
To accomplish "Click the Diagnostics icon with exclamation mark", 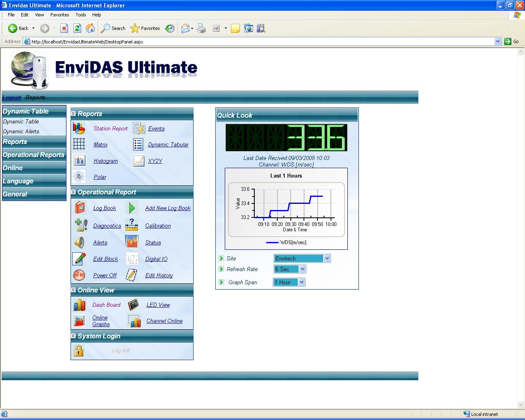I will pos(81,225).
